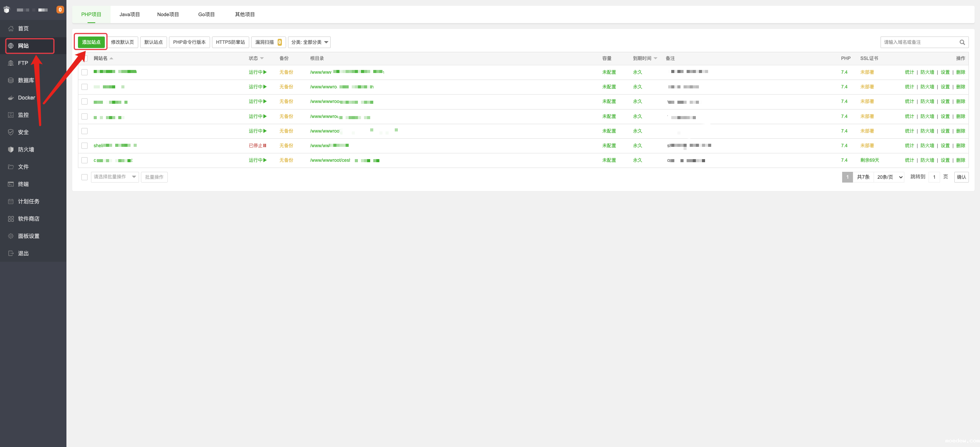Screen dimensions: 980x447
Task: Switch to the Node项目 tab
Action: click(x=168, y=15)
